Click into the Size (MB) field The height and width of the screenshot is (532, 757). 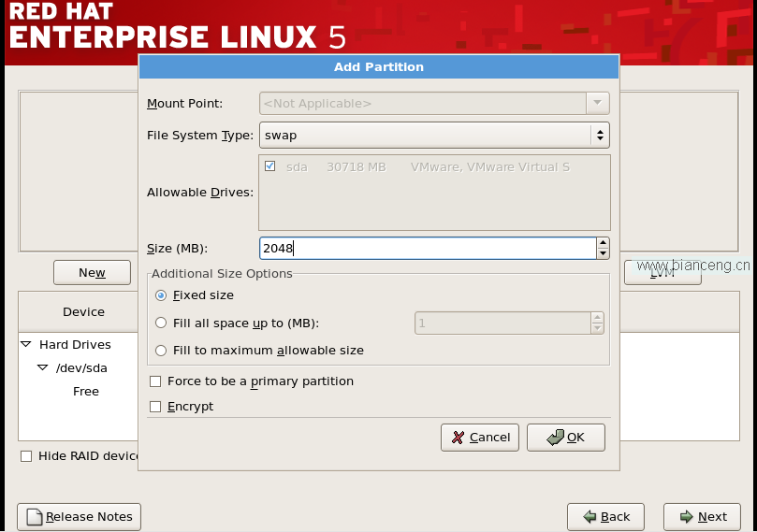[x=428, y=249]
